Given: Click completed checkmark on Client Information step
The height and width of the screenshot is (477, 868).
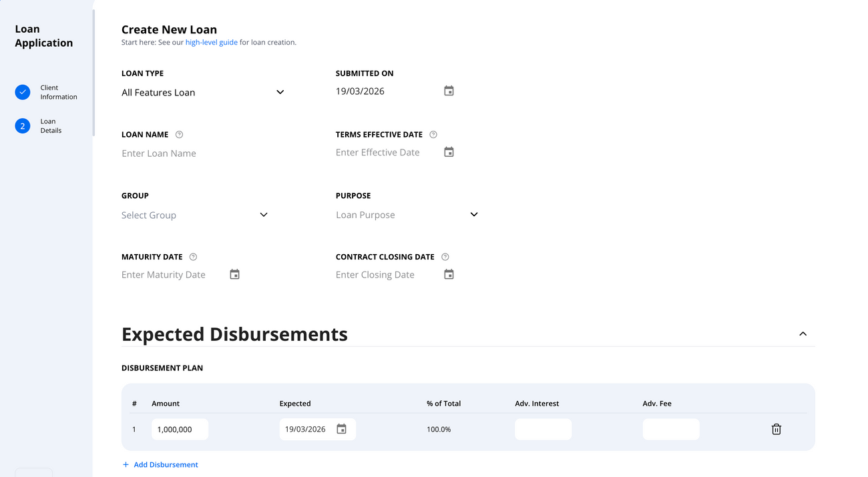Looking at the screenshot, I should [22, 92].
